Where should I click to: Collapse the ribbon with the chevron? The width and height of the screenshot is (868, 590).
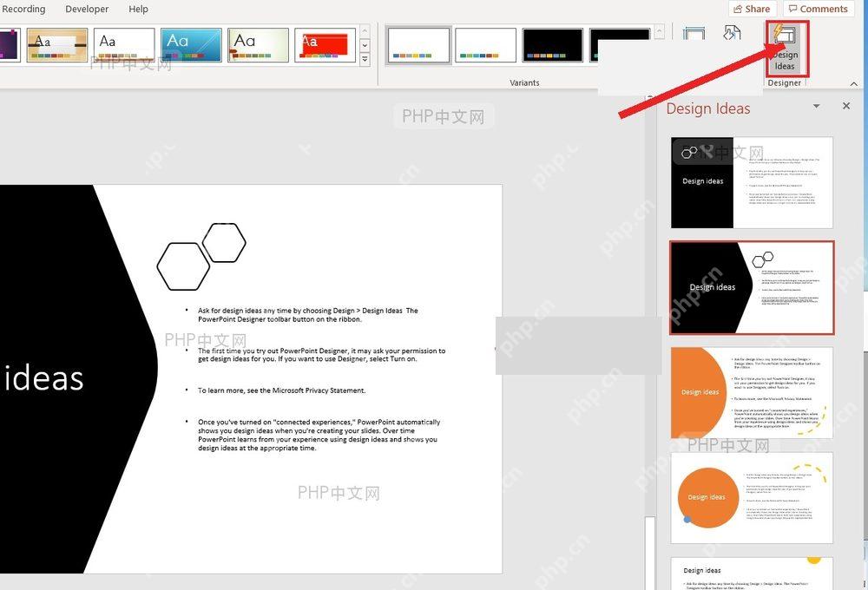(x=853, y=83)
